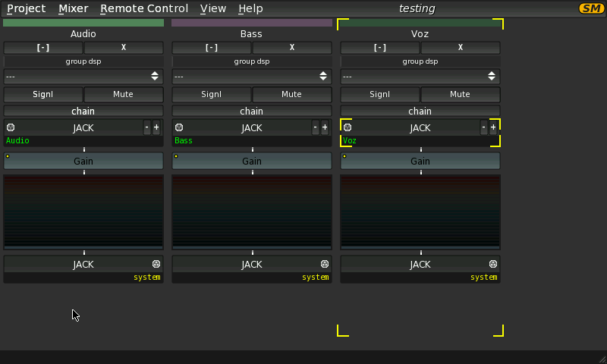
Task: Narrow the Bass strip with the [-] button
Action: 212,48
